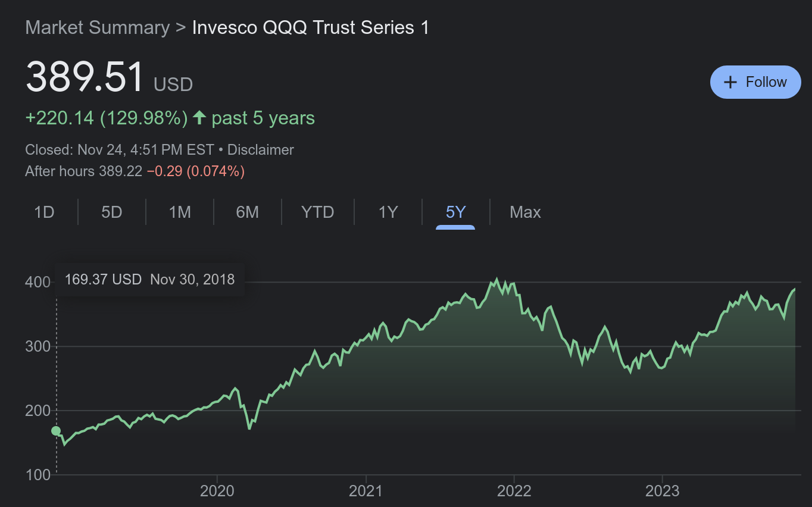Follow Invesco QQQ Trust stock
This screenshot has width=812, height=507.
755,82
